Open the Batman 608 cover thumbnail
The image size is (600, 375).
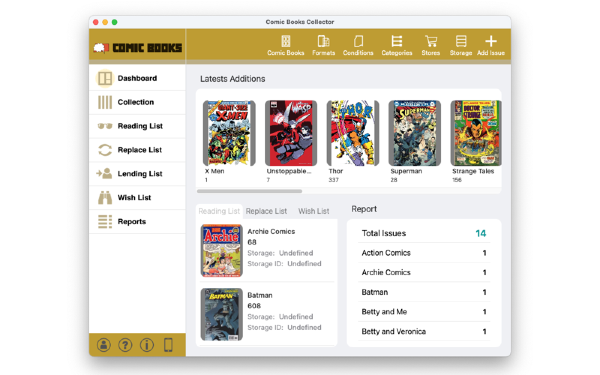[222, 314]
